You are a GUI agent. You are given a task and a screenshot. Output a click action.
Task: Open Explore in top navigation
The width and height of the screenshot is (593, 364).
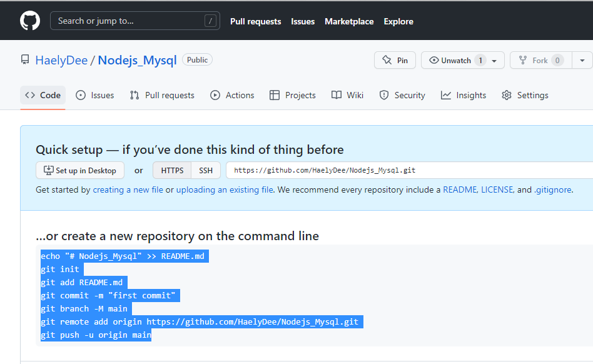(x=398, y=21)
